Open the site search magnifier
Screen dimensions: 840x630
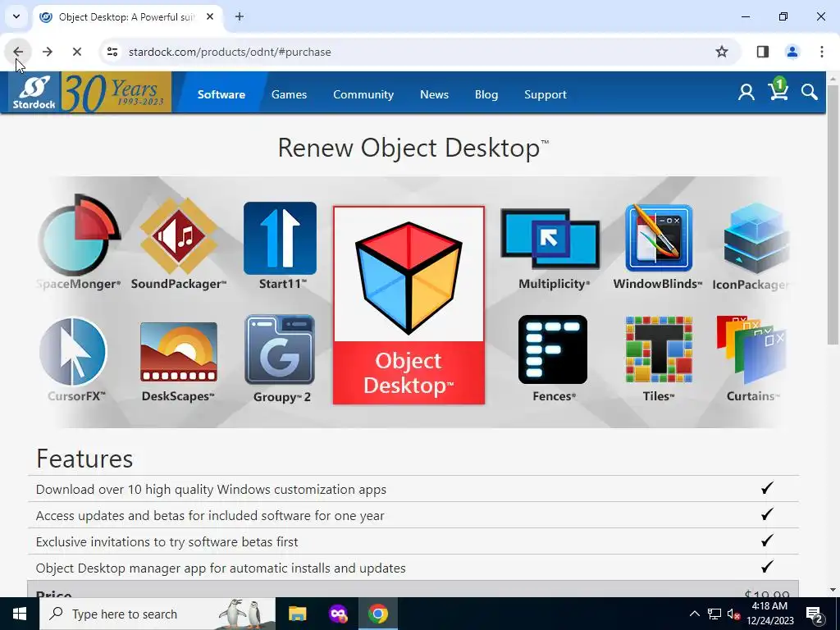click(810, 92)
